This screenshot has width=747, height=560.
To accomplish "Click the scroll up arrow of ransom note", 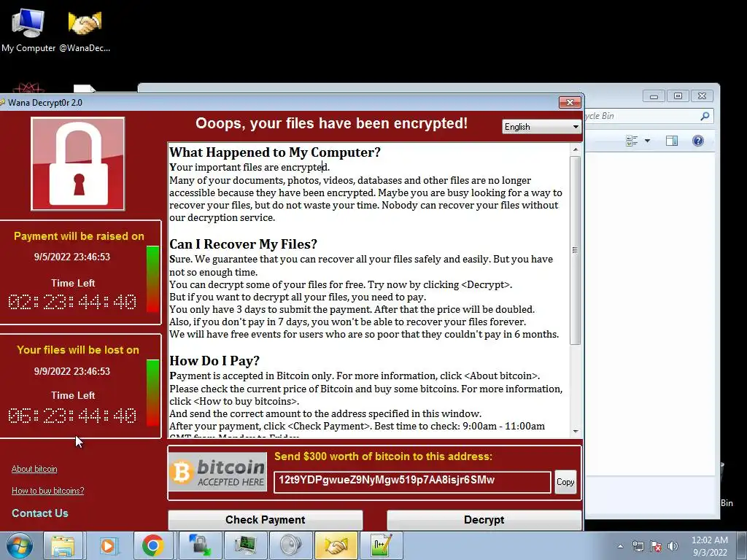I will [x=576, y=149].
